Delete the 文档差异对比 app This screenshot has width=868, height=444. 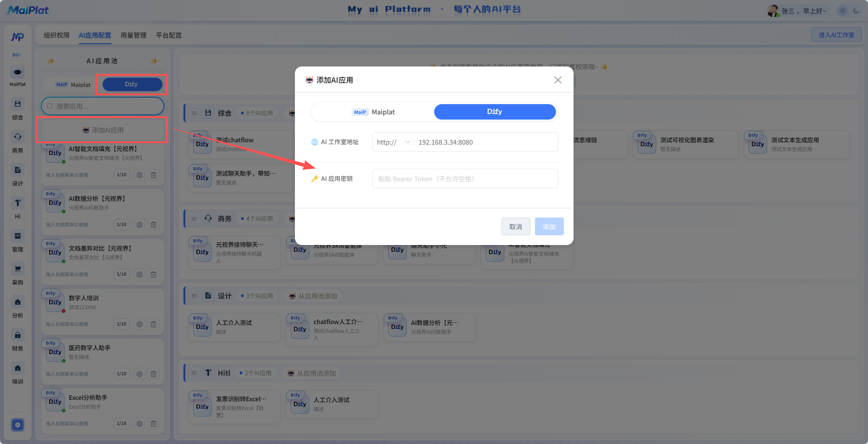pyautogui.click(x=153, y=274)
